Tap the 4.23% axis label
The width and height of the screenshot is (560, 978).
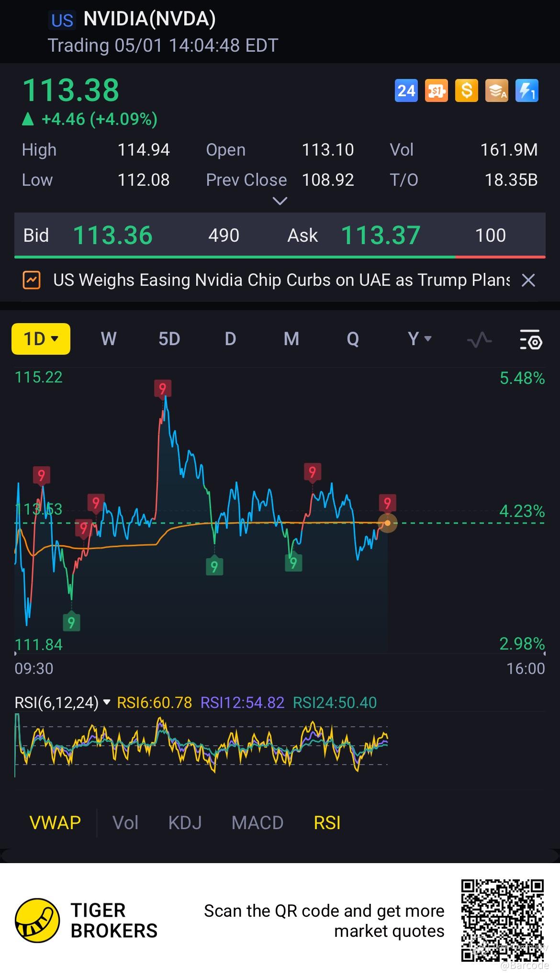tap(522, 511)
